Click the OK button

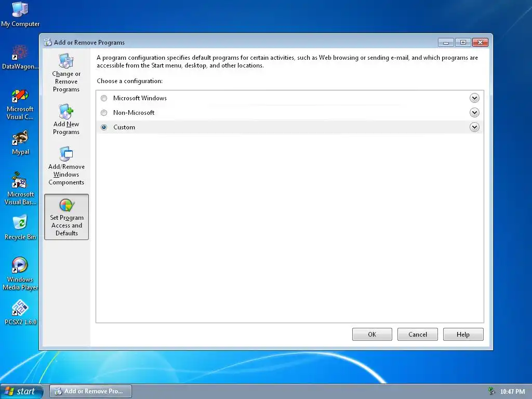[x=372, y=334]
